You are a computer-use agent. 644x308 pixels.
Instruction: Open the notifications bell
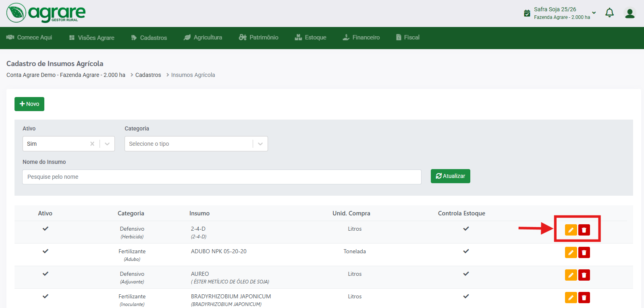[x=609, y=13]
